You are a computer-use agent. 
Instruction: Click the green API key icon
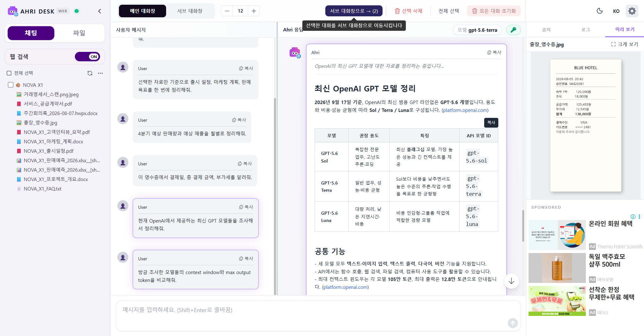pos(513,30)
